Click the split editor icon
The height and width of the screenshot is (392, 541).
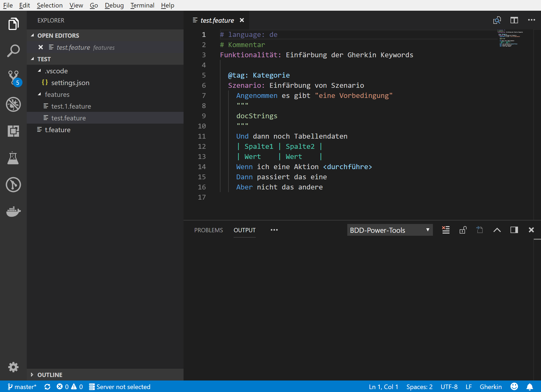click(514, 20)
